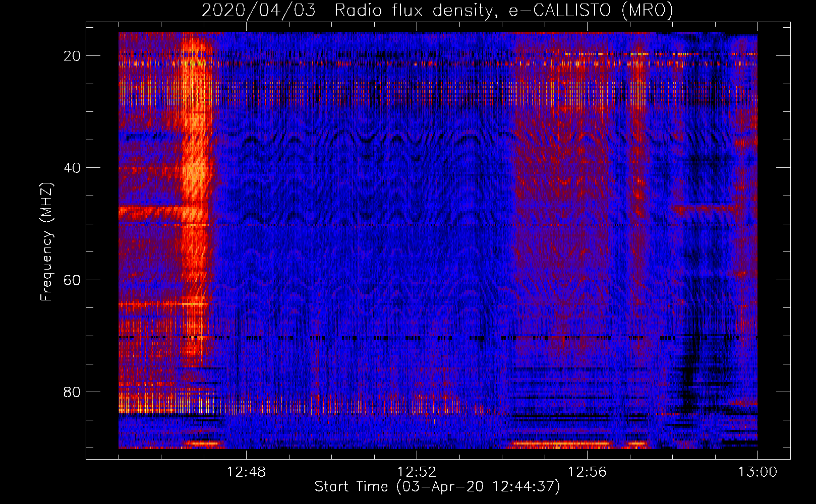Screen dimensions: 816x504
Task: Click the plot title '2020/04/03 Radio flux density, e-CALLISTO (MRO)'
Action: click(437, 10)
